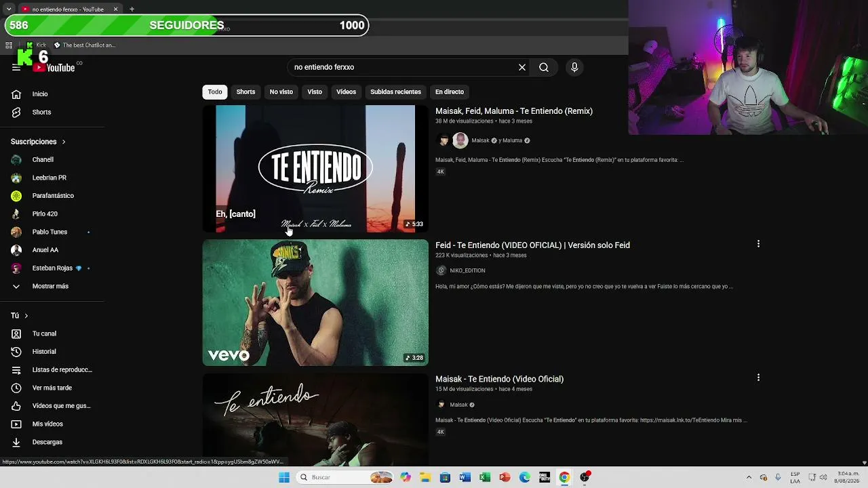Close the YouTube browser tab
868x488 pixels.
115,9
